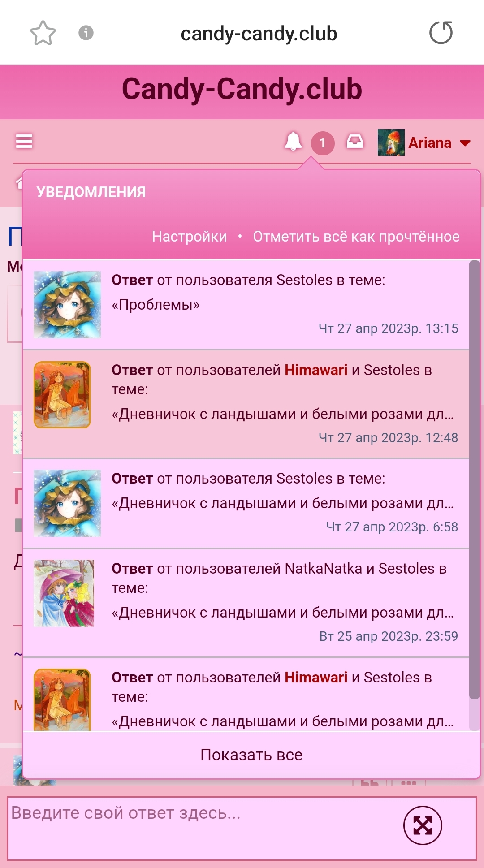This screenshot has width=484, height=868.
Task: Bookmark page with the star icon
Action: tap(43, 33)
